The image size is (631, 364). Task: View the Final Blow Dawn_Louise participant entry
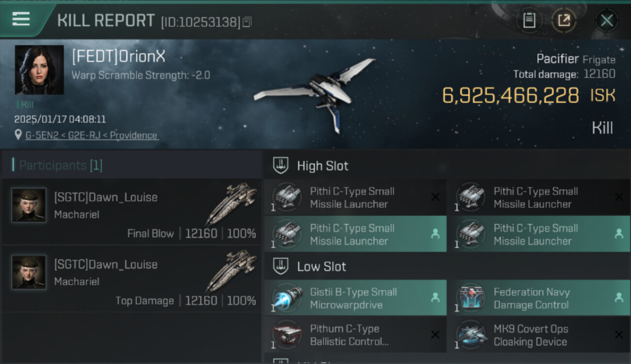(132, 212)
